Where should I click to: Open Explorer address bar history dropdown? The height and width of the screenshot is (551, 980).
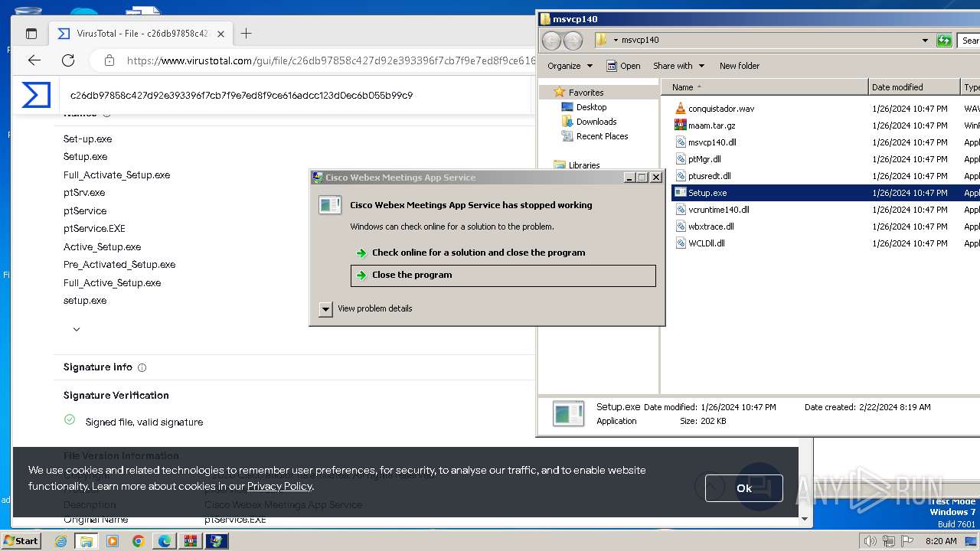click(x=925, y=40)
